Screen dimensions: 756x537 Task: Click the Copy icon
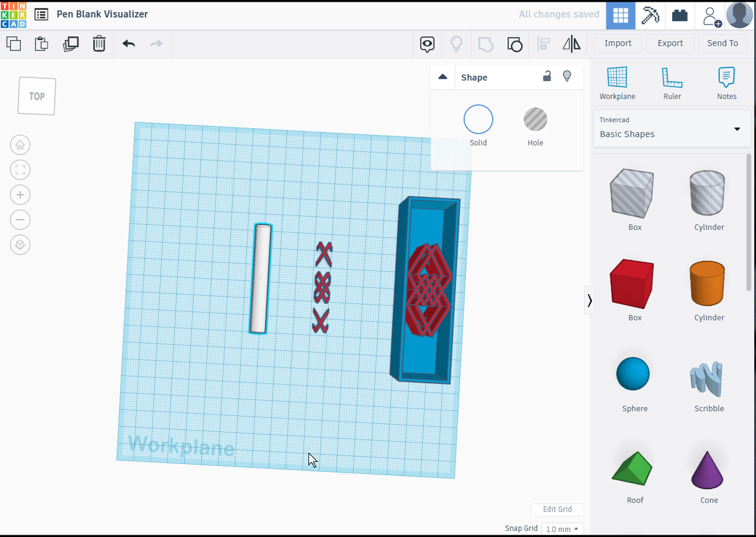(x=14, y=44)
